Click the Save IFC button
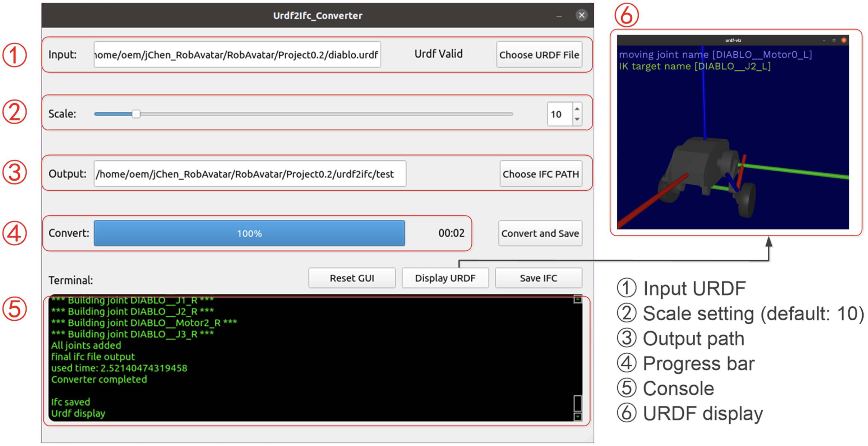868x446 pixels. pyautogui.click(x=538, y=278)
